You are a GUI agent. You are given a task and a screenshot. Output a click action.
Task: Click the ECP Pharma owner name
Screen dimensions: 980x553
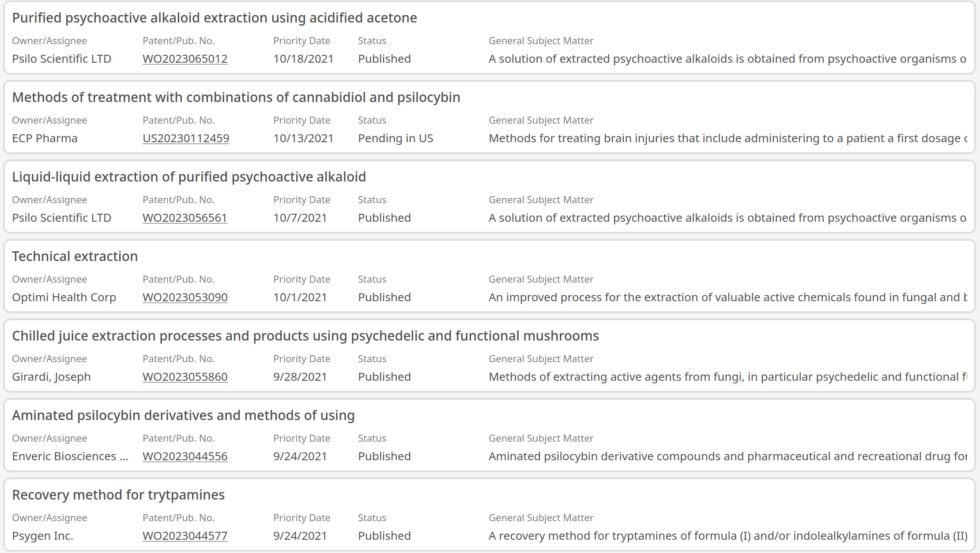click(45, 138)
